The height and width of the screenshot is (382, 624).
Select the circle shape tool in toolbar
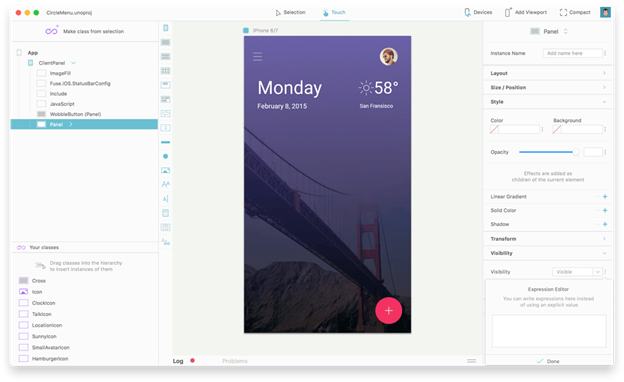166,156
